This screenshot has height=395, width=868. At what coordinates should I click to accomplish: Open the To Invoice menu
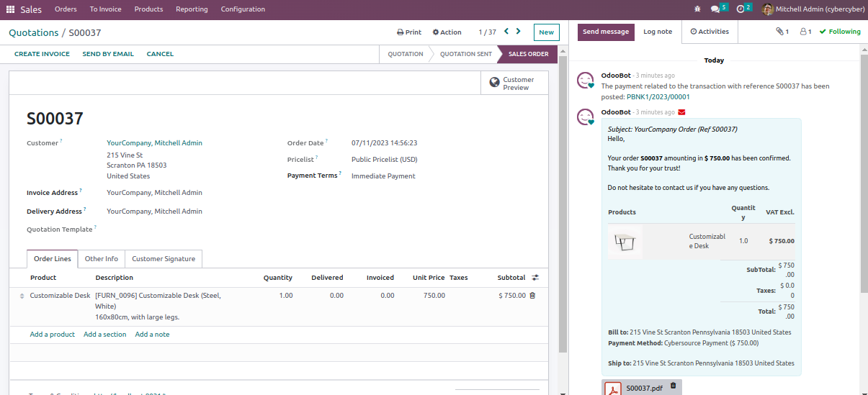tap(105, 9)
